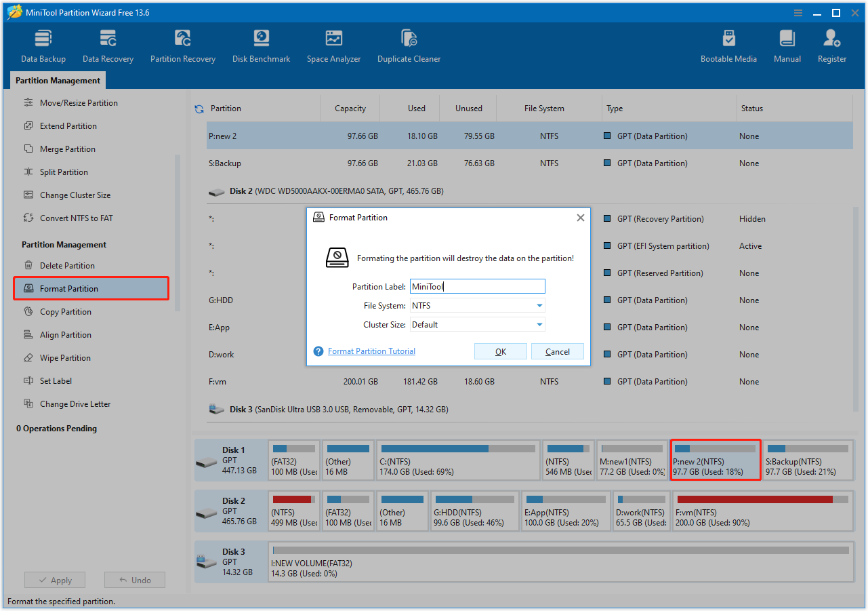Open Partition Recovery wizard
Viewport: 868px width, 611px height.
tap(183, 46)
